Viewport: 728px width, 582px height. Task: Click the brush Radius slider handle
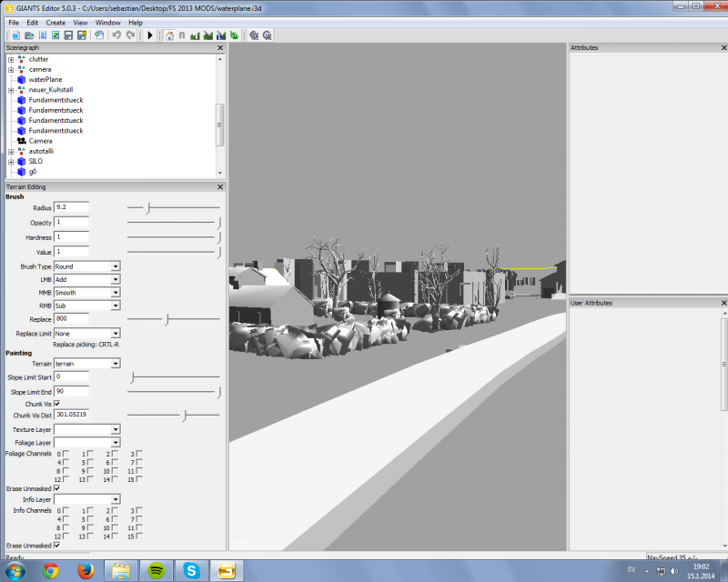[x=148, y=208]
